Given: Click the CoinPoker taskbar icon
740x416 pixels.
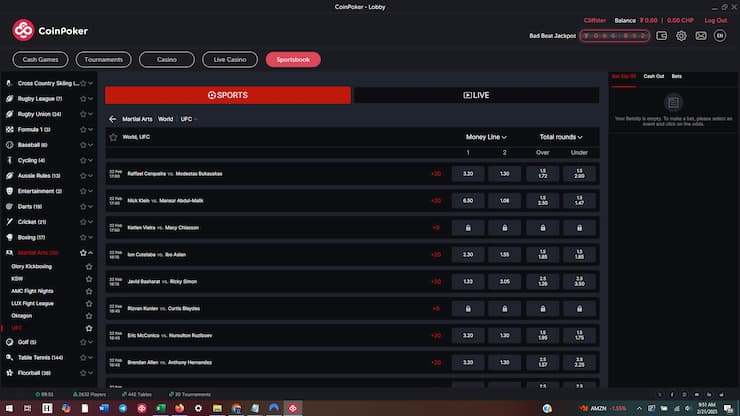Looking at the screenshot, I should (293, 408).
